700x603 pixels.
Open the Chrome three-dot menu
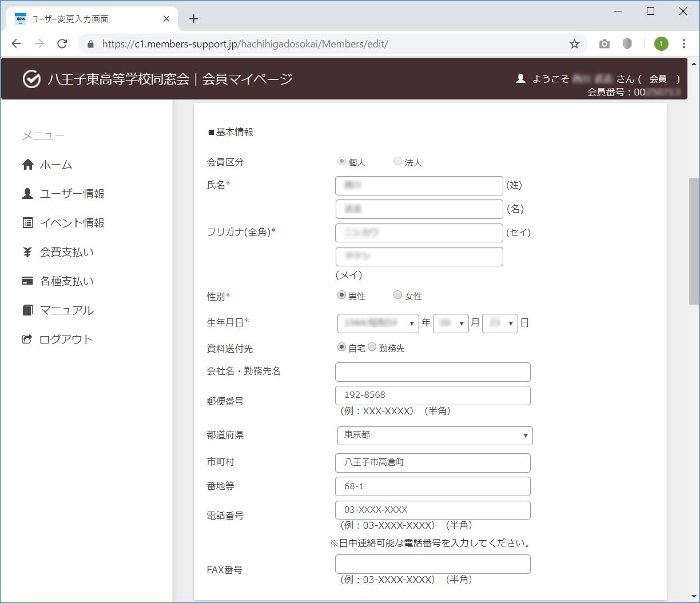point(684,44)
